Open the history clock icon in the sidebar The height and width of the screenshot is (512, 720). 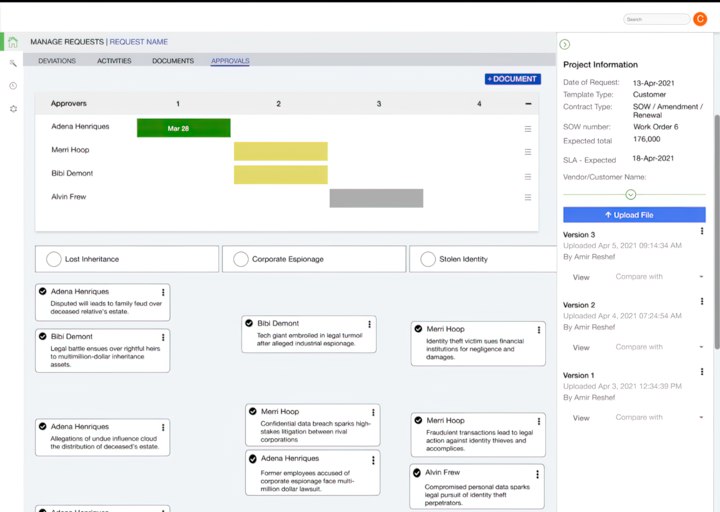click(13, 86)
